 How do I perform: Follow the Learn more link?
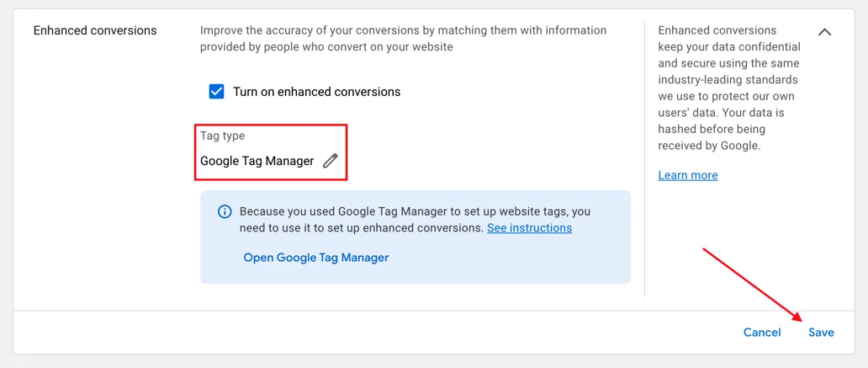687,175
